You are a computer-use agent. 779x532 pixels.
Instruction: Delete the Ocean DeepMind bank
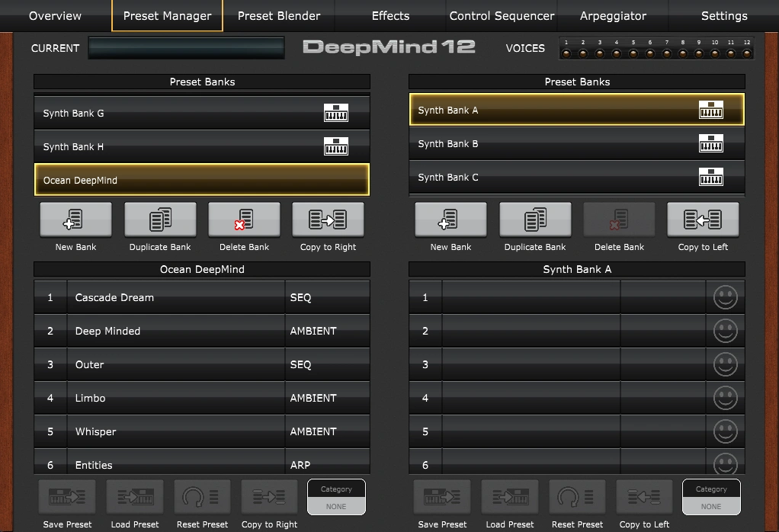244,220
